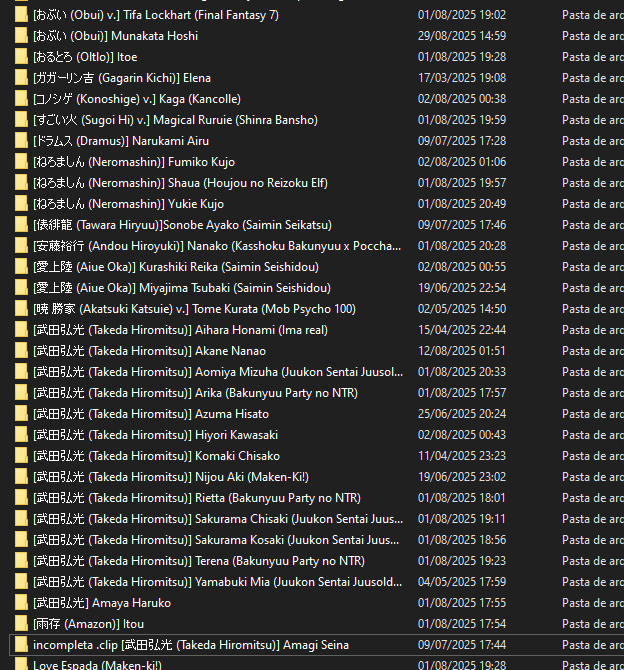Click date 29/08/2025 14:59

[x=462, y=36]
